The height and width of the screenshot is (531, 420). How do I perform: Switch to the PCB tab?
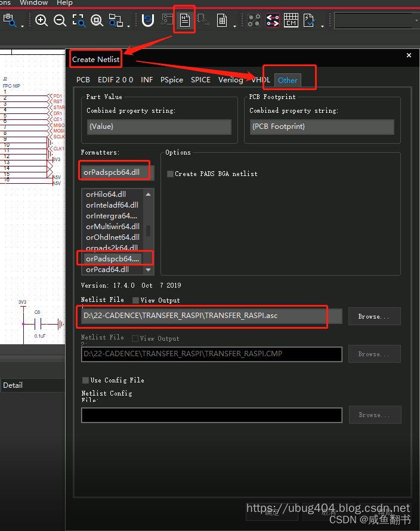tap(83, 80)
